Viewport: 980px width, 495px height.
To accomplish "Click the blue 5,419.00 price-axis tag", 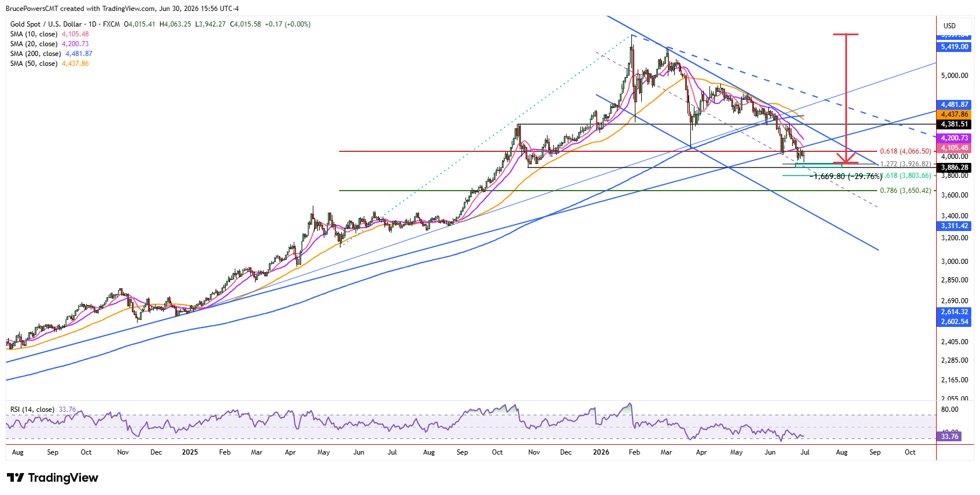I will tap(955, 47).
